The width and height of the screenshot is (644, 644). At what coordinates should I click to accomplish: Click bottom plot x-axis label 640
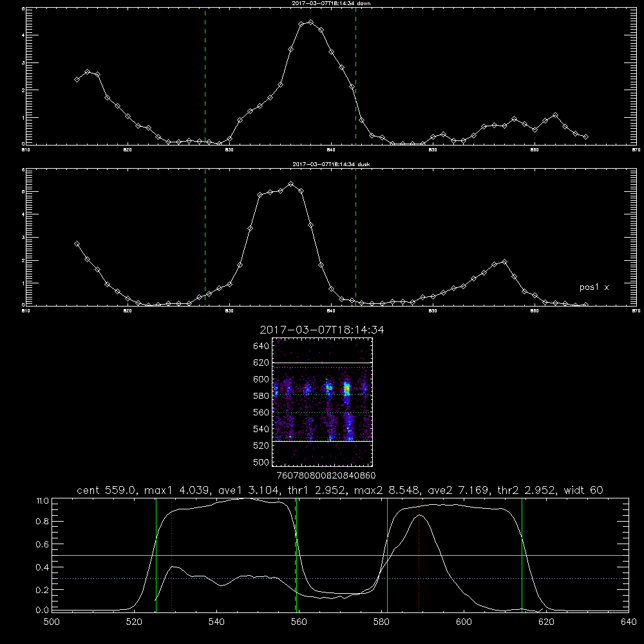(629, 622)
